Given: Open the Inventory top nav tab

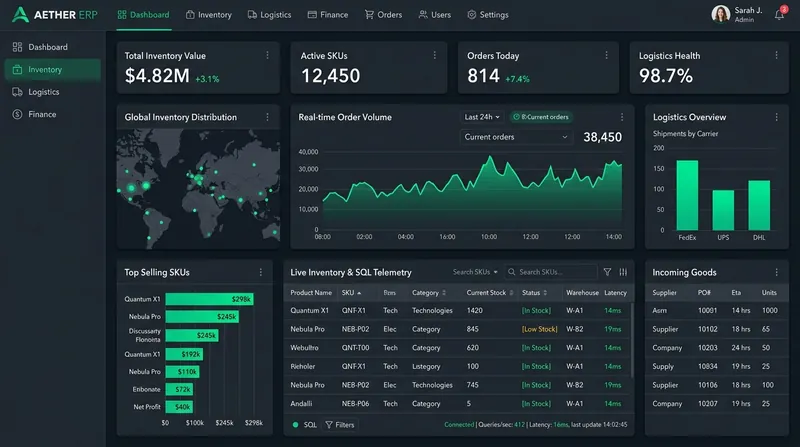Looking at the screenshot, I should tap(209, 15).
